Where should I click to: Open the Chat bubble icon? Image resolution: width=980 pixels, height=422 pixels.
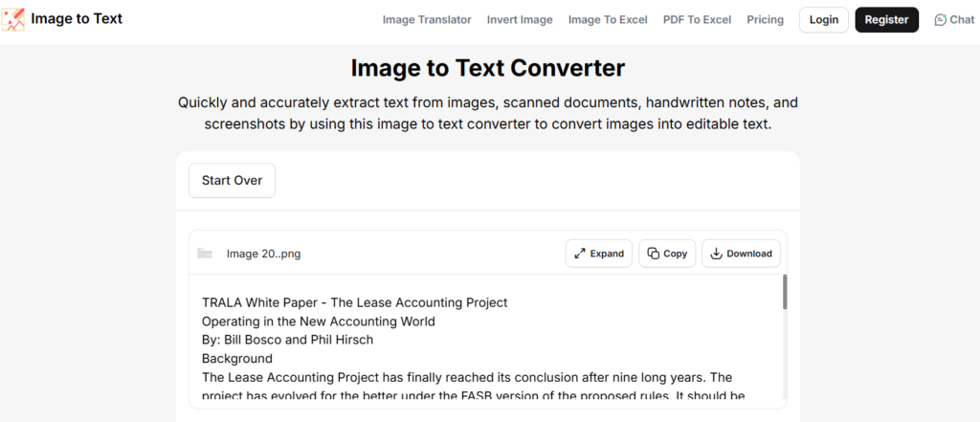[940, 20]
